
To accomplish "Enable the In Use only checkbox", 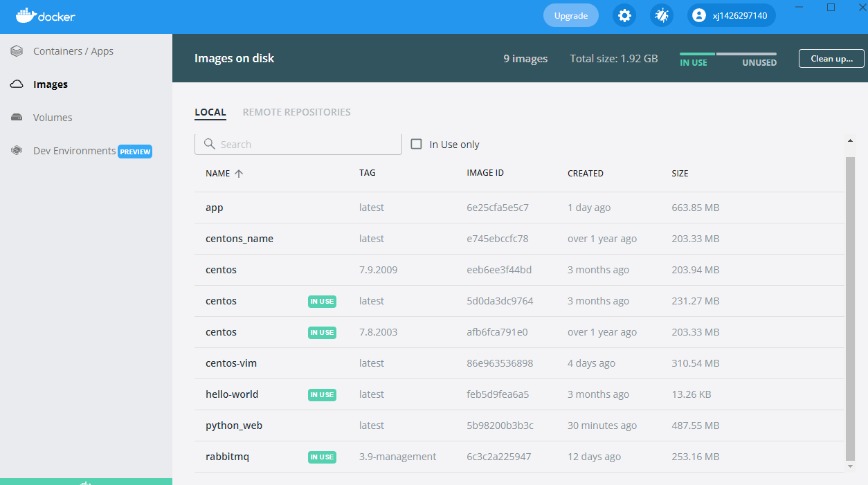I will pos(416,144).
